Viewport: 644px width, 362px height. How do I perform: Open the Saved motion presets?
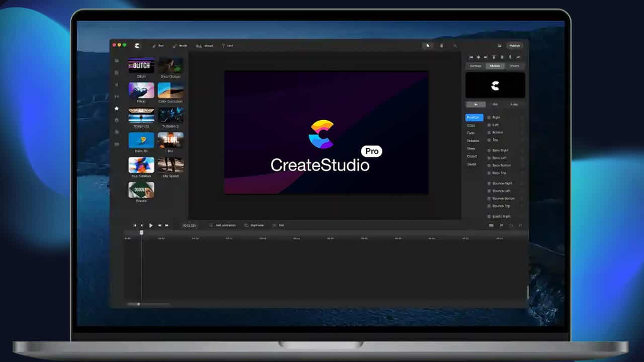tap(471, 164)
